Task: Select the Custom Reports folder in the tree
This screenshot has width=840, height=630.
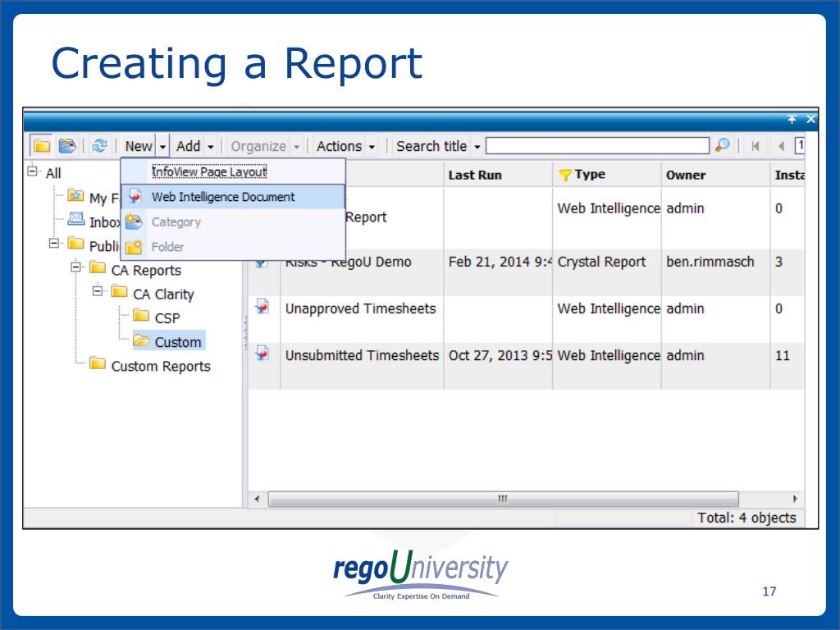Action: [x=161, y=367]
